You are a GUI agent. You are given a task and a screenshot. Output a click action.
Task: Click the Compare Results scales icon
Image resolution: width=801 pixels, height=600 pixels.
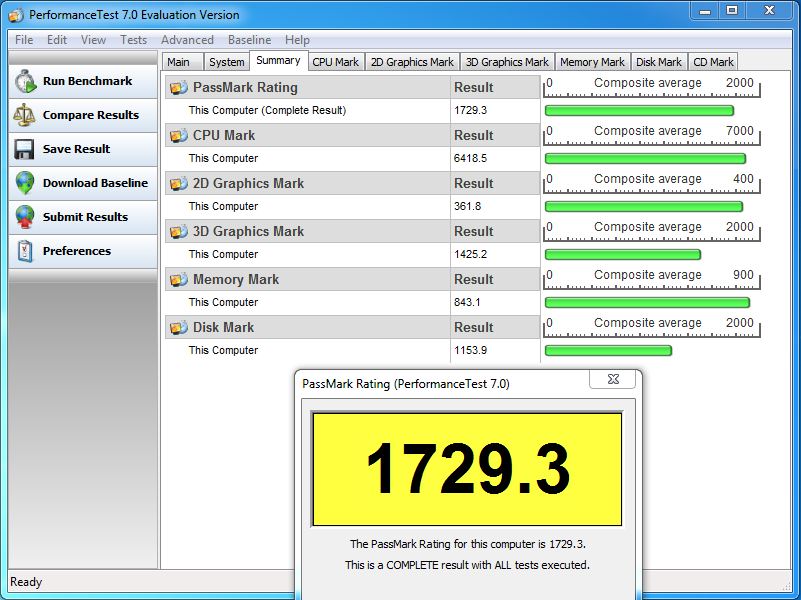pyautogui.click(x=25, y=116)
